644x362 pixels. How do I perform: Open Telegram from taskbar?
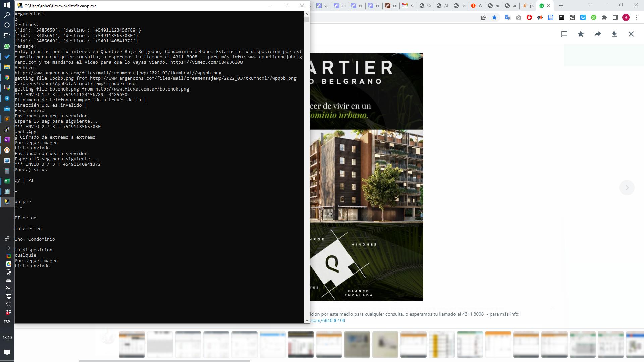point(7,98)
